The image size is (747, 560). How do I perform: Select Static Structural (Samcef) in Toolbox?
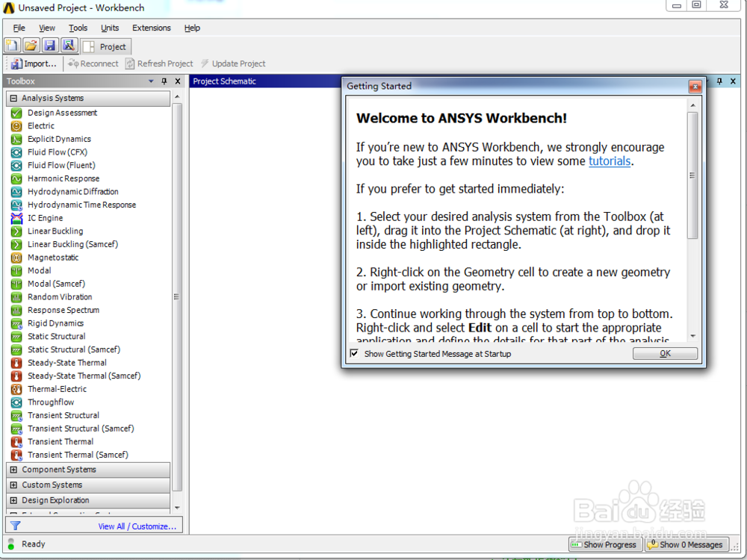(74, 349)
